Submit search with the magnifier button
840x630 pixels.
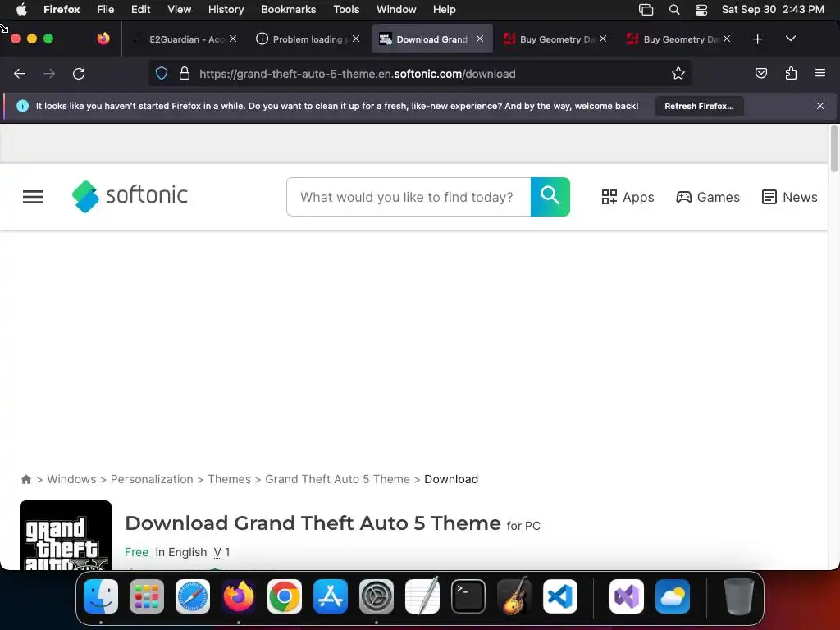[x=550, y=197]
